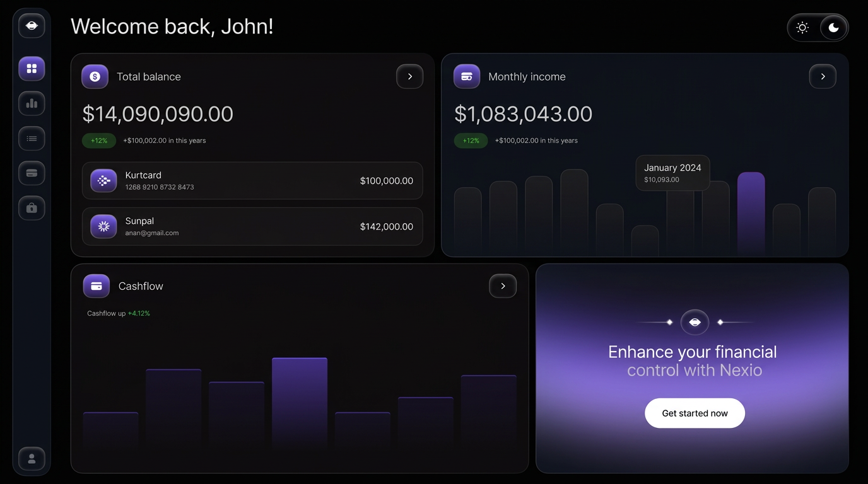Toggle dark mode using the moon icon

833,27
